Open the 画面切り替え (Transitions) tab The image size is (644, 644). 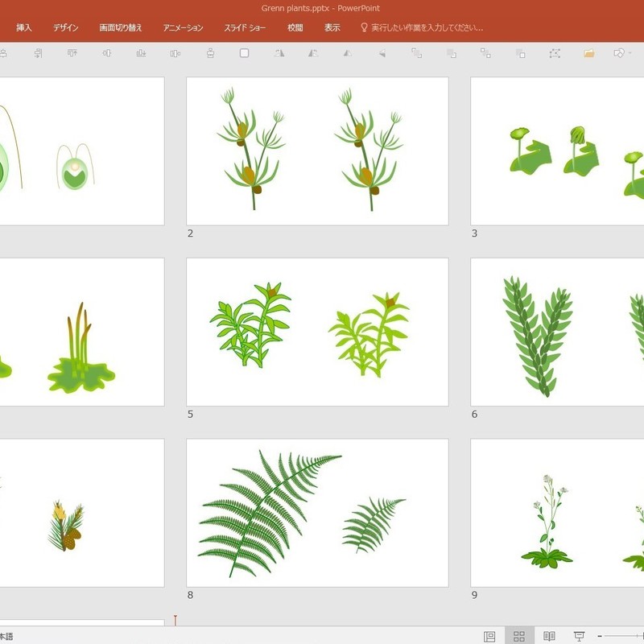121,27
